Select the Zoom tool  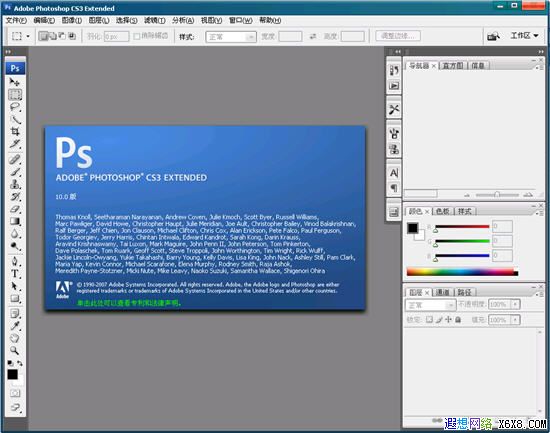click(15, 350)
